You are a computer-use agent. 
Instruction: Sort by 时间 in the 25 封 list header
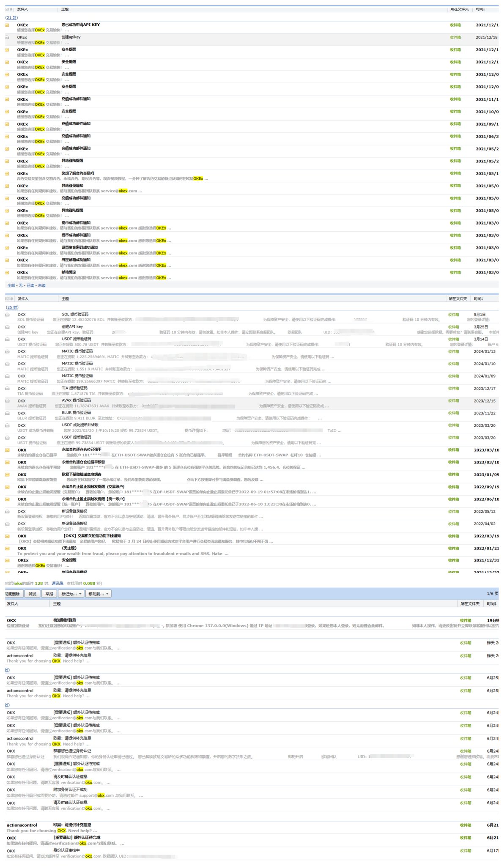click(479, 299)
